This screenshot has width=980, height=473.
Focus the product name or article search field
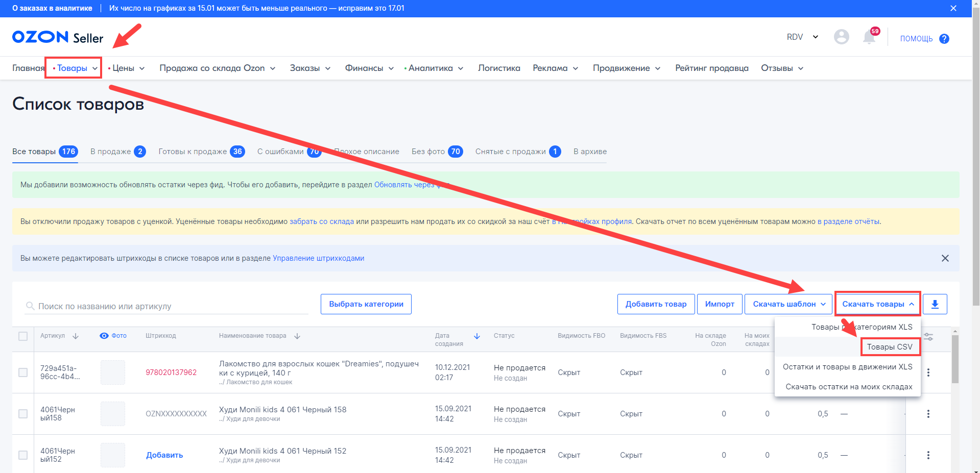(x=166, y=306)
